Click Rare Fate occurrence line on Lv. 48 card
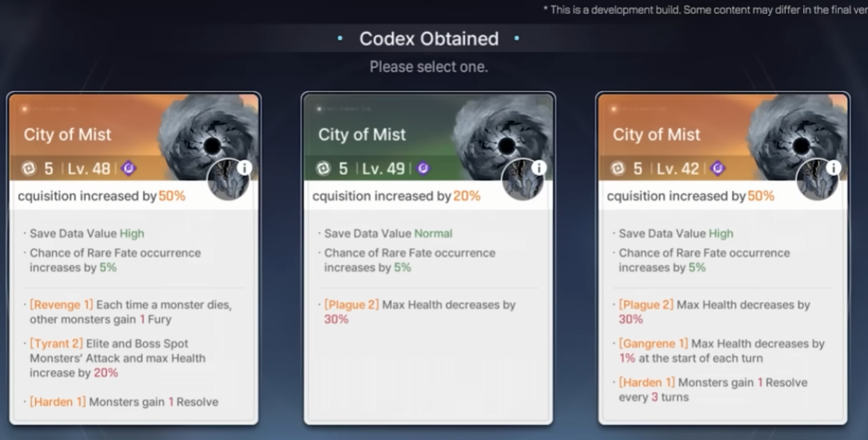This screenshot has width=868, height=440. (115, 260)
